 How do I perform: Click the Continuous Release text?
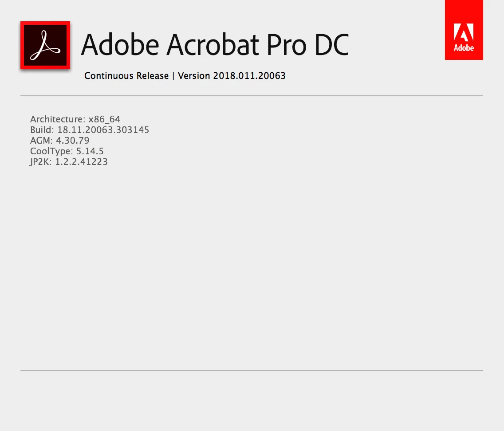pos(126,76)
